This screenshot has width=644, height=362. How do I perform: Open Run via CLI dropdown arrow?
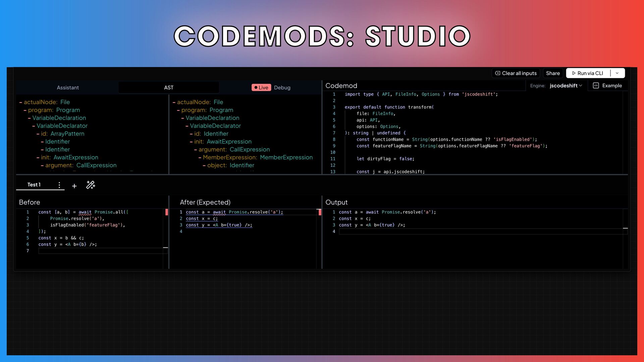[617, 73]
